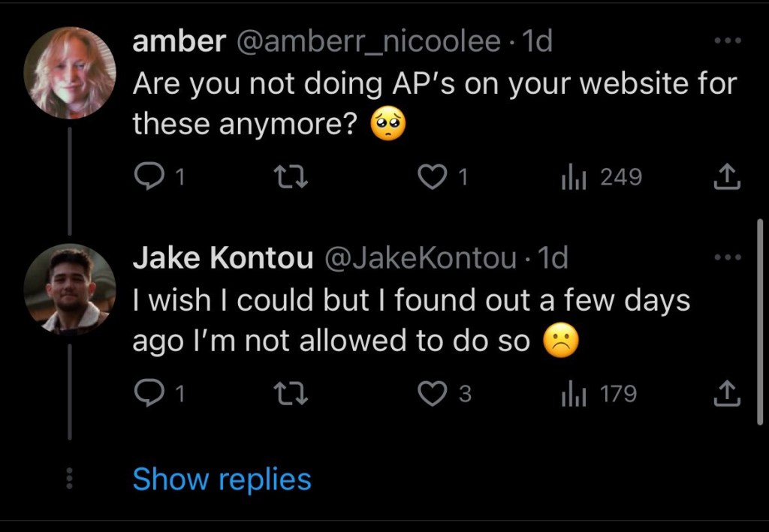Image resolution: width=769 pixels, height=532 pixels.
Task: Open the @JakeKontou handle
Action: [x=420, y=259]
